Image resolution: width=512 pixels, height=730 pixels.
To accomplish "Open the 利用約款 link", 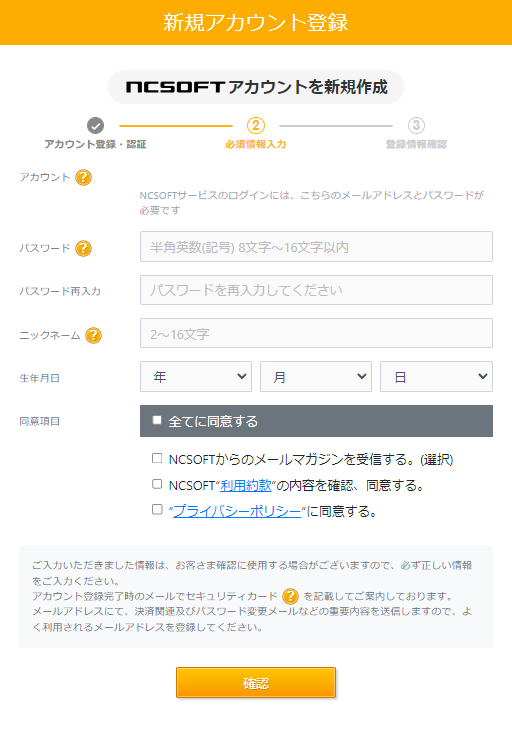I will point(246,486).
